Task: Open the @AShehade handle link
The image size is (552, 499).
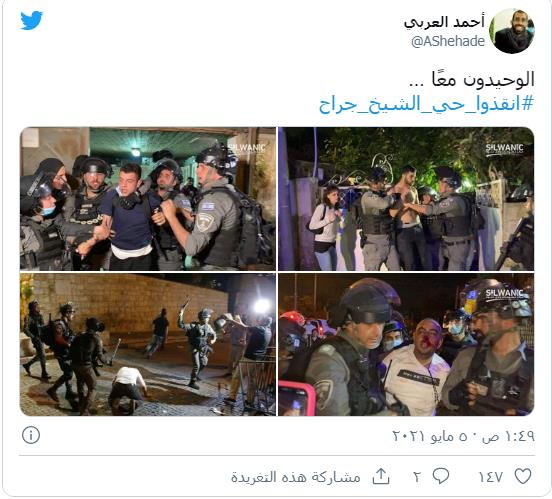Action: click(448, 42)
